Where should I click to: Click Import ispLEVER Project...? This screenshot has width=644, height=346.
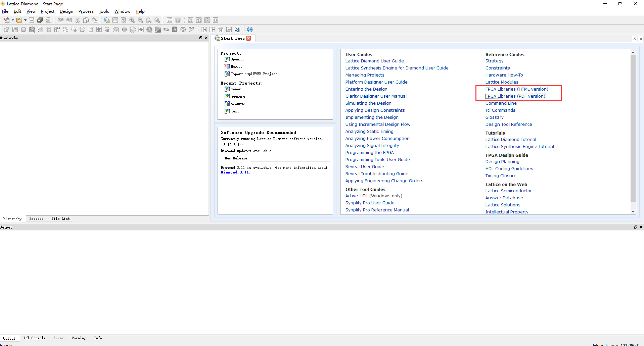[x=254, y=74]
